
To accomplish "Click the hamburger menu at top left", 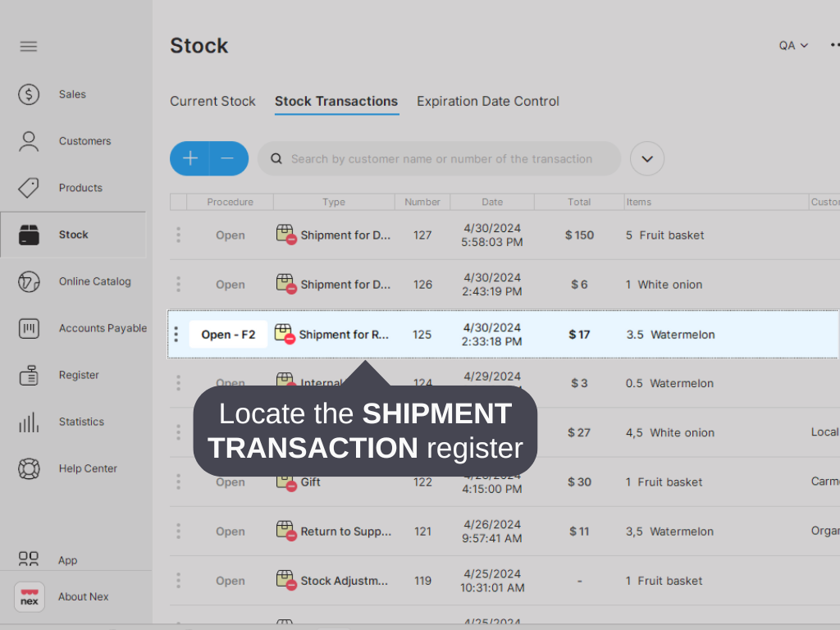I will tap(29, 46).
